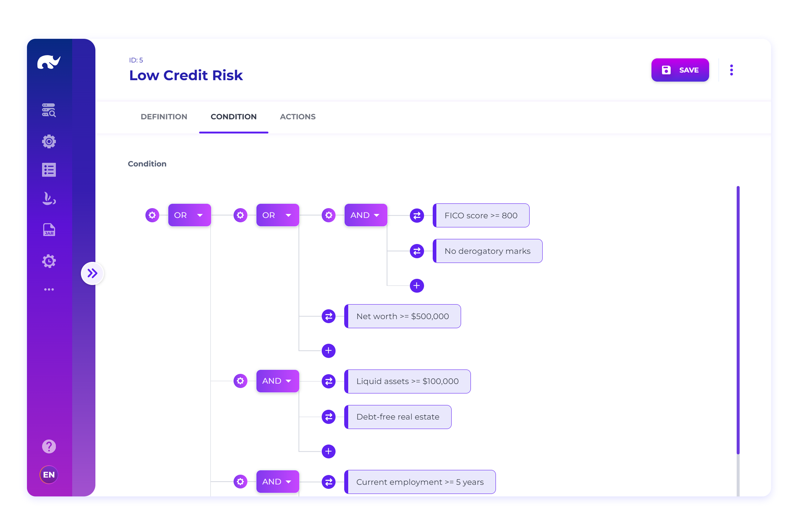Viewport: 798px width, 532px height.
Task: Switch to the ACTIONS tab
Action: 298,117
